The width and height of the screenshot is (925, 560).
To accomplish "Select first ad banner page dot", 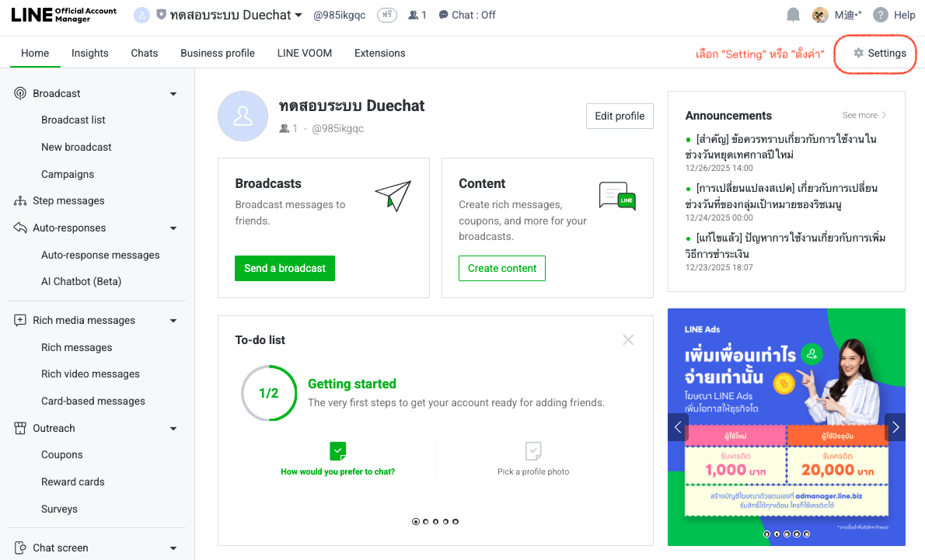I will pyautogui.click(x=767, y=534).
